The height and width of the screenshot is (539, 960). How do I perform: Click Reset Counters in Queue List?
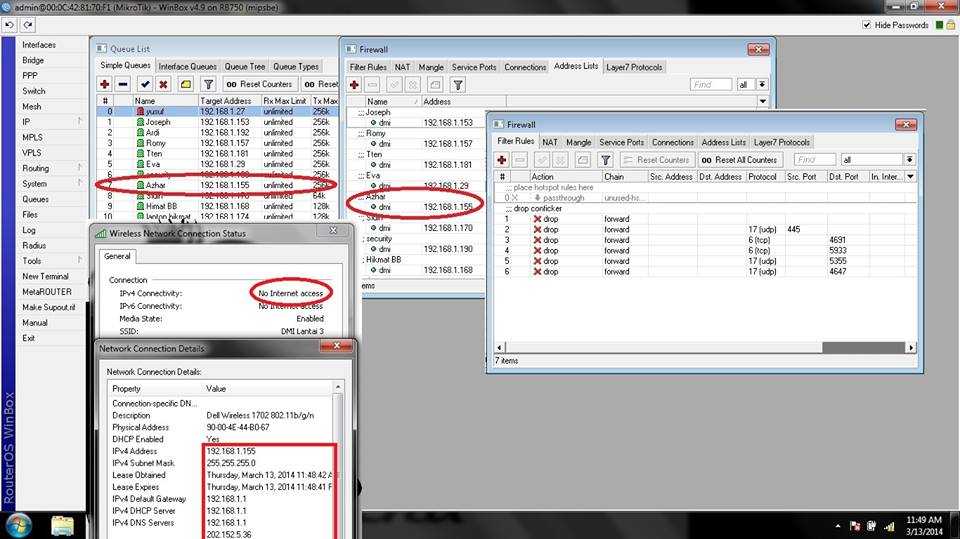(259, 85)
